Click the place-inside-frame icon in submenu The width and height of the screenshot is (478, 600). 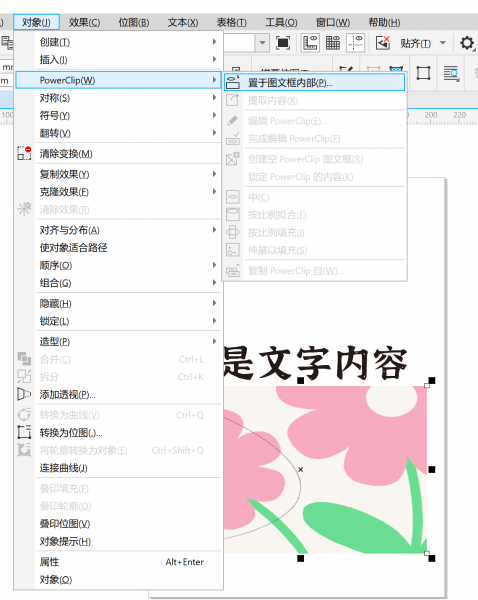233,82
